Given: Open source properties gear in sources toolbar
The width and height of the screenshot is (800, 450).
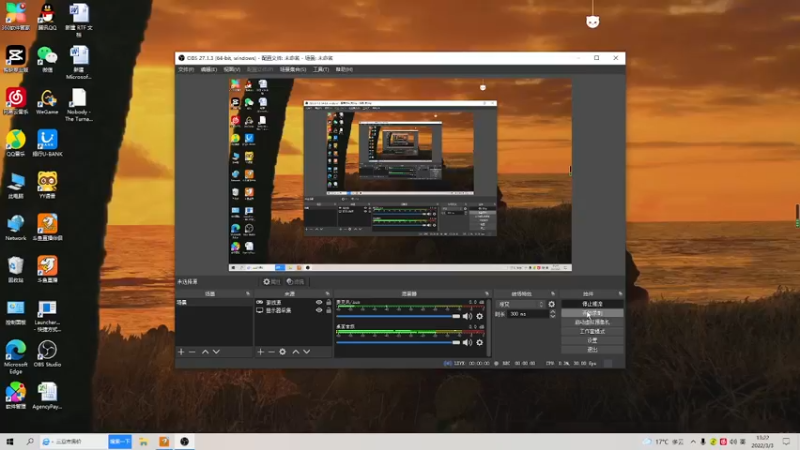Looking at the screenshot, I should tap(283, 352).
